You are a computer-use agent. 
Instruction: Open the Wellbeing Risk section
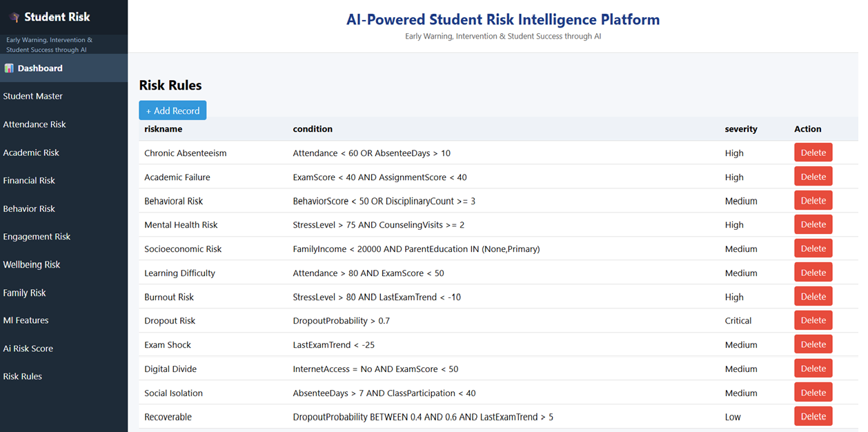click(x=31, y=264)
